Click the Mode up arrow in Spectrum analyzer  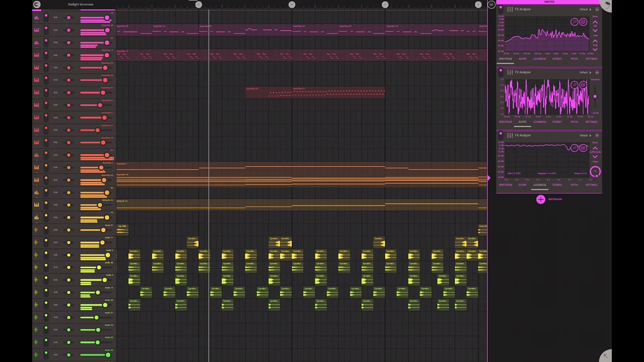coord(595,22)
